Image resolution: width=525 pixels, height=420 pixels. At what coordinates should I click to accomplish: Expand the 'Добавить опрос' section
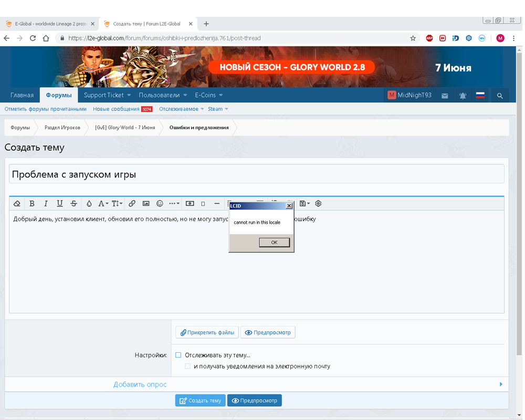[140, 385]
